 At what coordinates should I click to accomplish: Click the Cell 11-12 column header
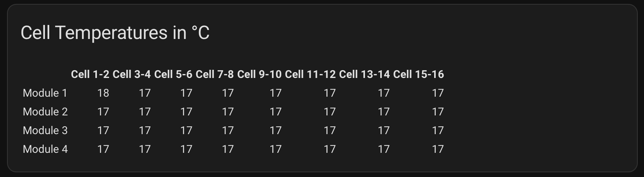tap(310, 74)
